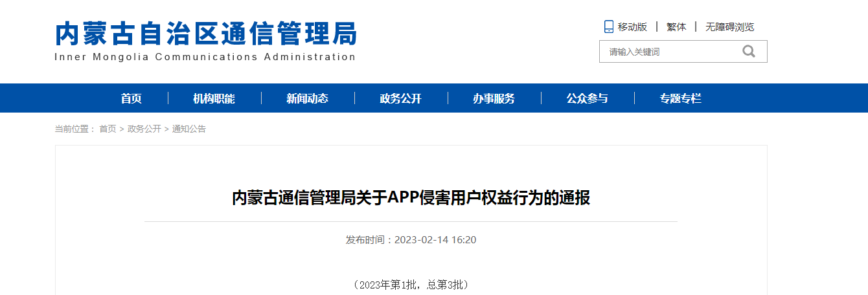The width and height of the screenshot is (868, 295).
Task: Switch to 繁体 traditional Chinese
Action: tap(676, 27)
